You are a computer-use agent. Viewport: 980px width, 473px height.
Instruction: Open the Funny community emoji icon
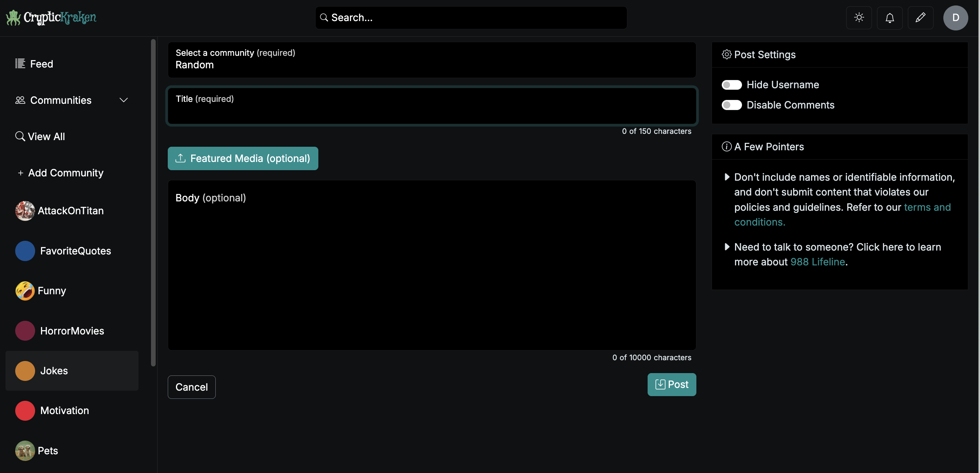coord(25,291)
